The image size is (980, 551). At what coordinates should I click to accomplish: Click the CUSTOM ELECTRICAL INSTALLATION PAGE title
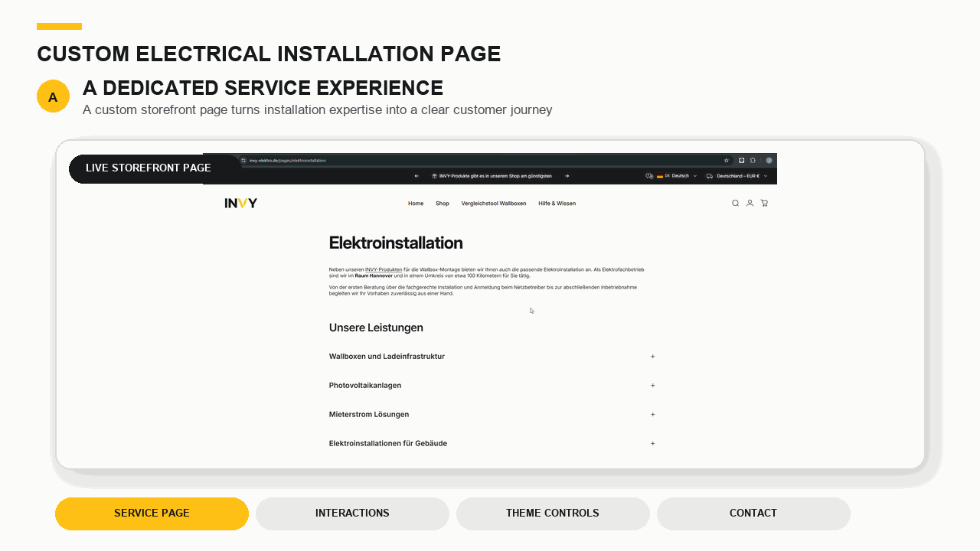click(x=269, y=54)
